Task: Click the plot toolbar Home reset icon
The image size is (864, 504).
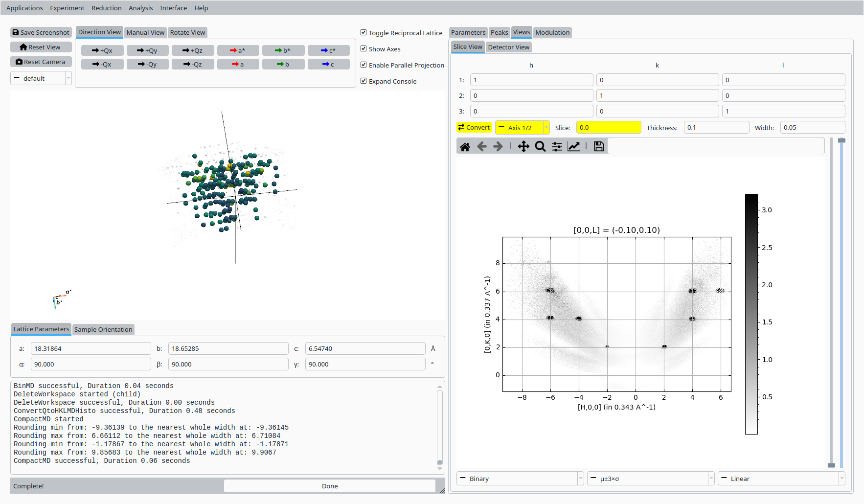Action: [x=465, y=147]
